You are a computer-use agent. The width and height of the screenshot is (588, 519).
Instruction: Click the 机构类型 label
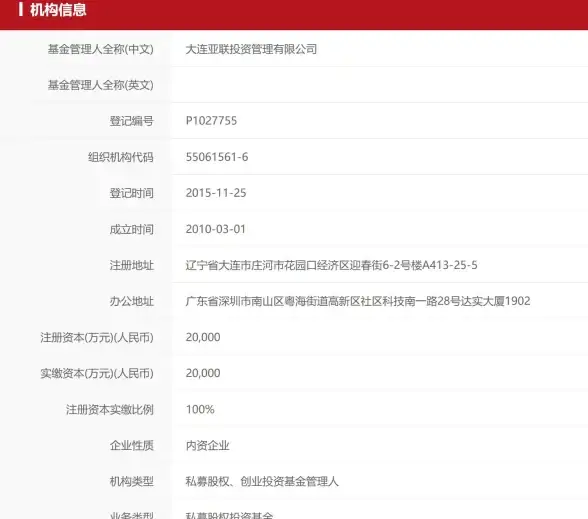point(132,482)
